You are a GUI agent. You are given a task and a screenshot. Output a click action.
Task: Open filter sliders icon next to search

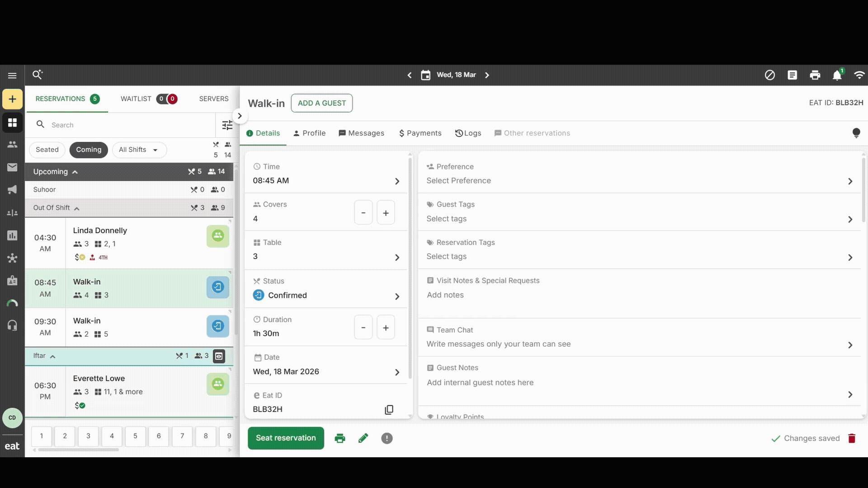227,125
